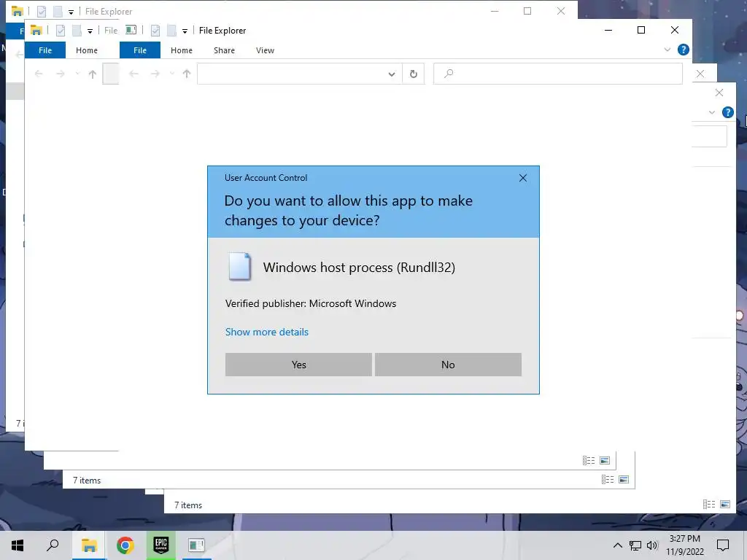Click the Refresh button by the address bar
The width and height of the screenshot is (747, 560).
[414, 74]
